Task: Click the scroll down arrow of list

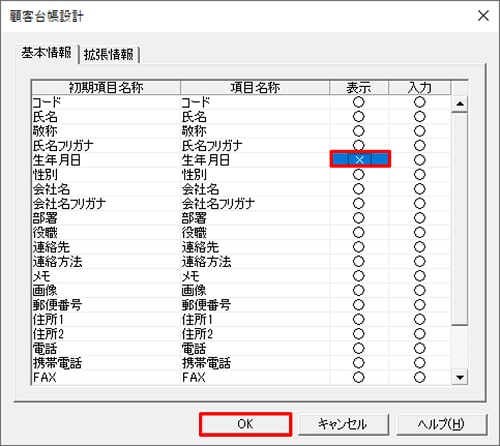Action: coord(460,377)
